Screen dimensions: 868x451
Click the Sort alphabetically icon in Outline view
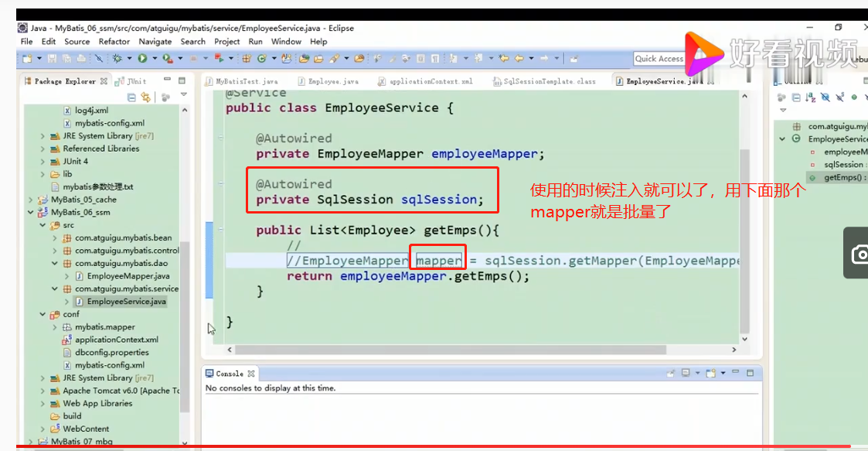[810, 96]
